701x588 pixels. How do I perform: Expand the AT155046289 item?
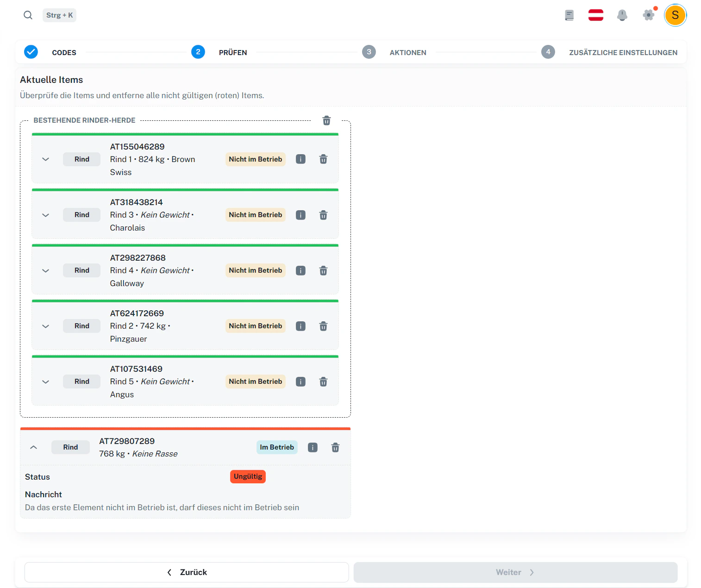click(45, 159)
